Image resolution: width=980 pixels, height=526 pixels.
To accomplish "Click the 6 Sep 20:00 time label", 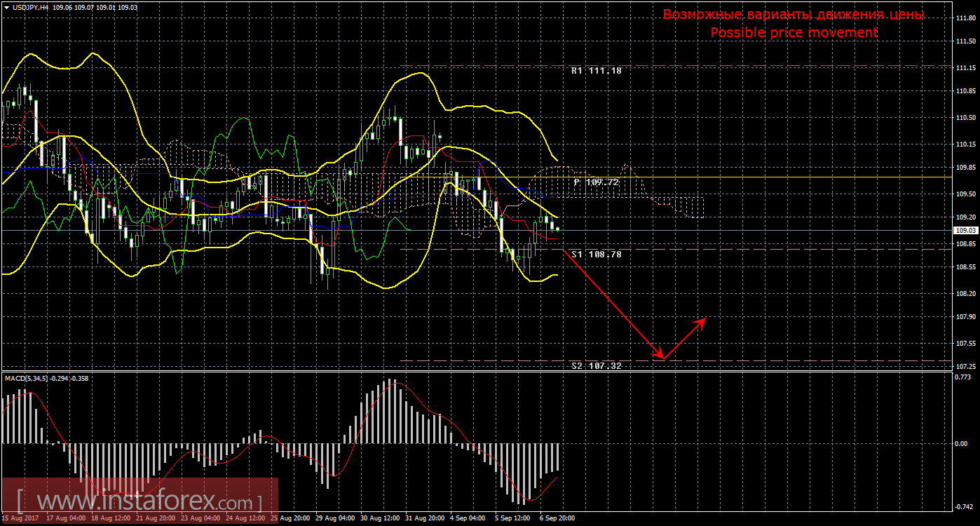I will 557,518.
